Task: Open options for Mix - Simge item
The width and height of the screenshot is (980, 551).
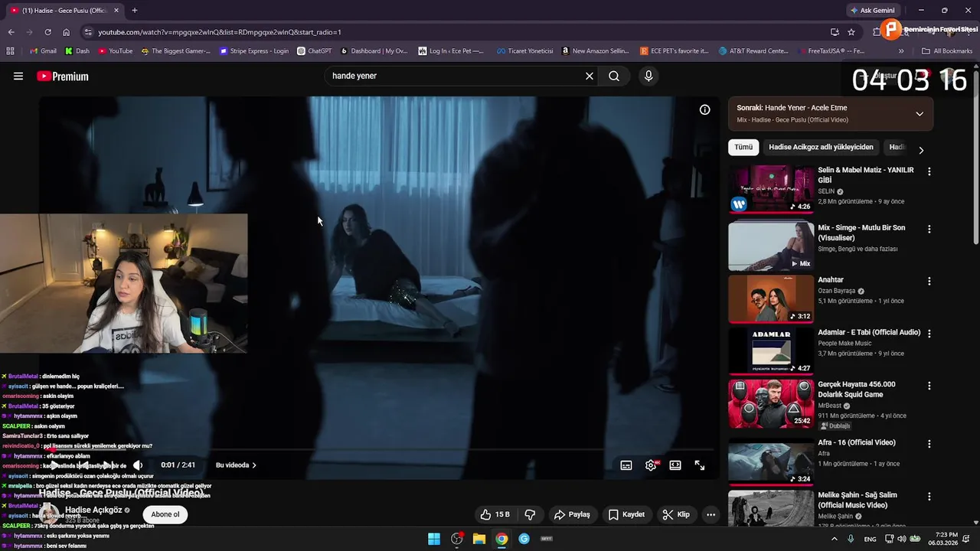Action: 929,229
